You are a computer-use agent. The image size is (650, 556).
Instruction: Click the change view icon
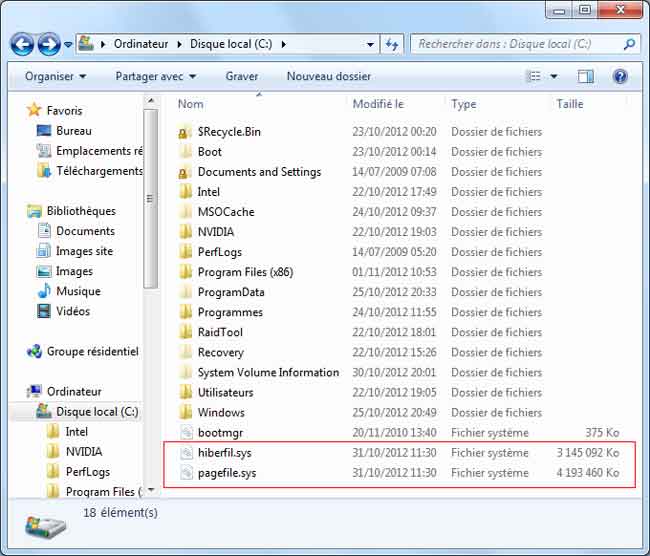[x=535, y=76]
